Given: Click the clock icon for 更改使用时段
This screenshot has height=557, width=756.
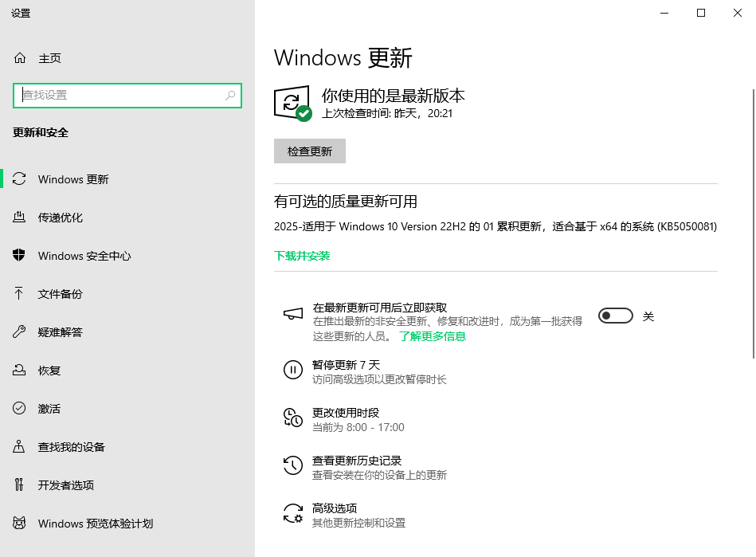Looking at the screenshot, I should [292, 418].
